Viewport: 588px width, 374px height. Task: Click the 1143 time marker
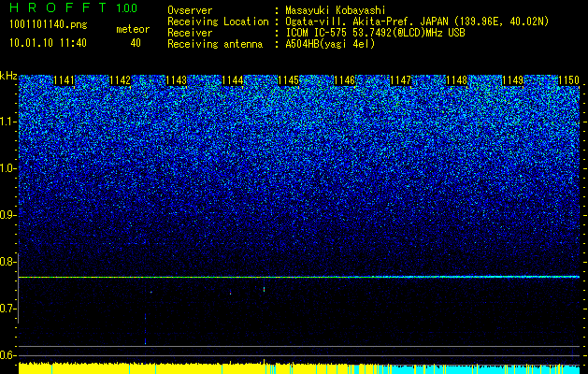point(176,80)
